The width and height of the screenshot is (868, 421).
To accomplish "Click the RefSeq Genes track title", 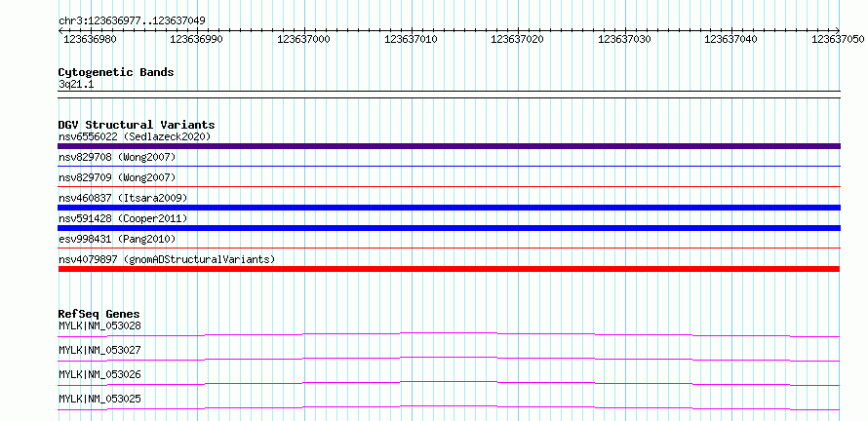I will click(99, 314).
